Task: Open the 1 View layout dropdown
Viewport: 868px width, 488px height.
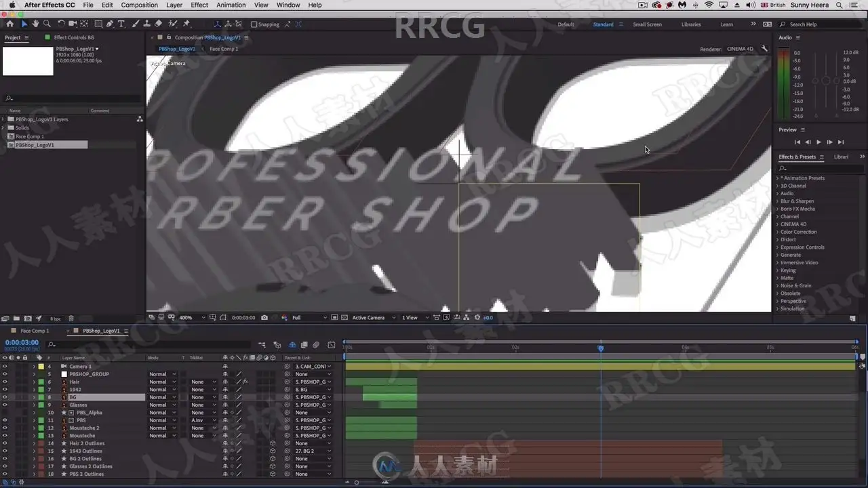Action: tap(414, 317)
